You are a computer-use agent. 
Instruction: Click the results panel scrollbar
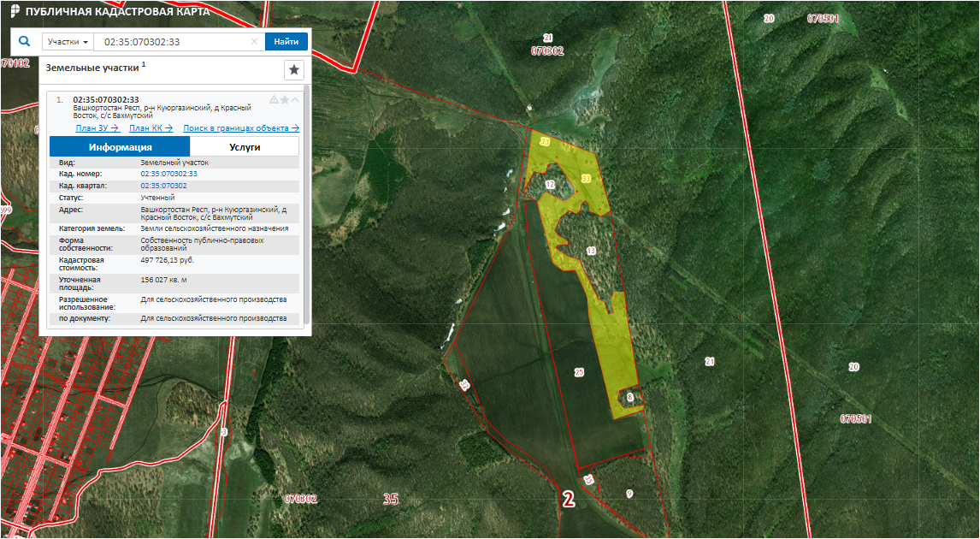(x=307, y=205)
